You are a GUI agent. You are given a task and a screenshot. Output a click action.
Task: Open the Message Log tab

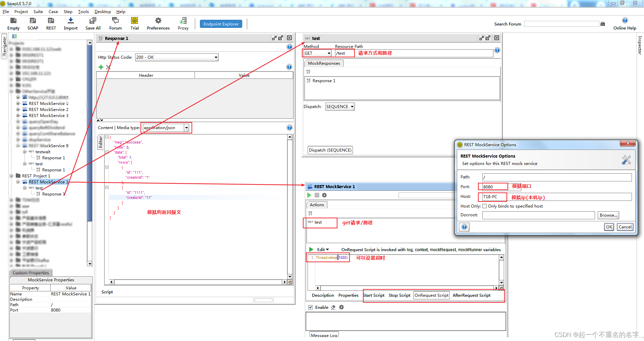324,335
